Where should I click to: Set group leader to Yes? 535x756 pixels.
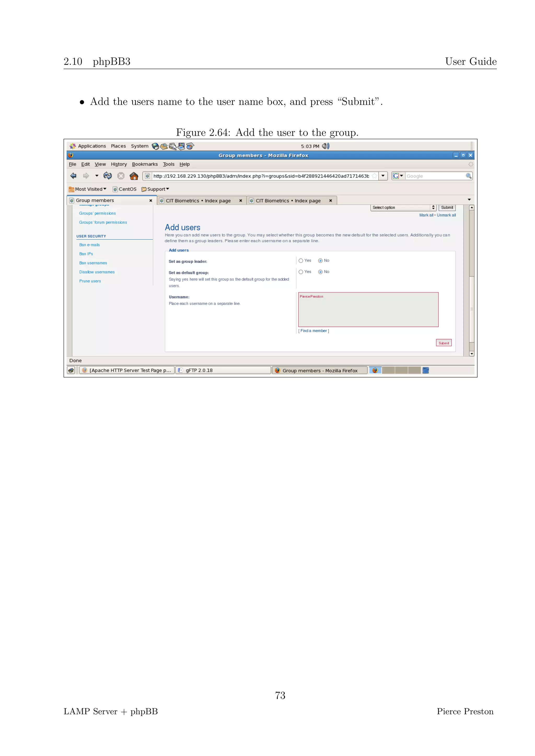301,261
